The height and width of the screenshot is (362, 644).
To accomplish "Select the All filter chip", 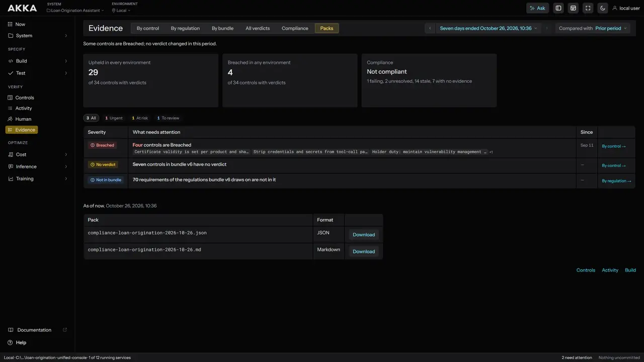I will tap(91, 118).
